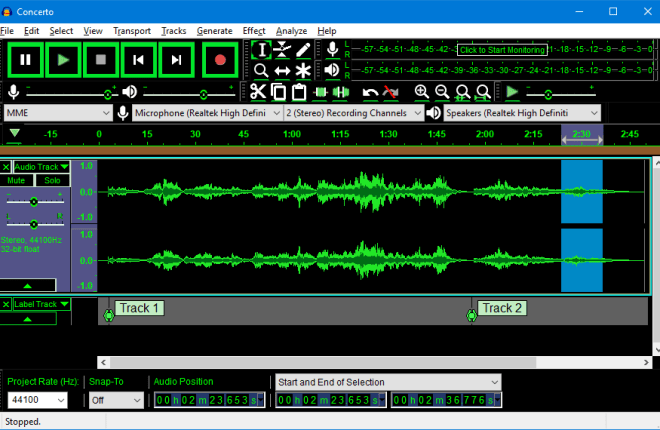Click the selection end time field
The width and height of the screenshot is (660, 430).
point(447,400)
